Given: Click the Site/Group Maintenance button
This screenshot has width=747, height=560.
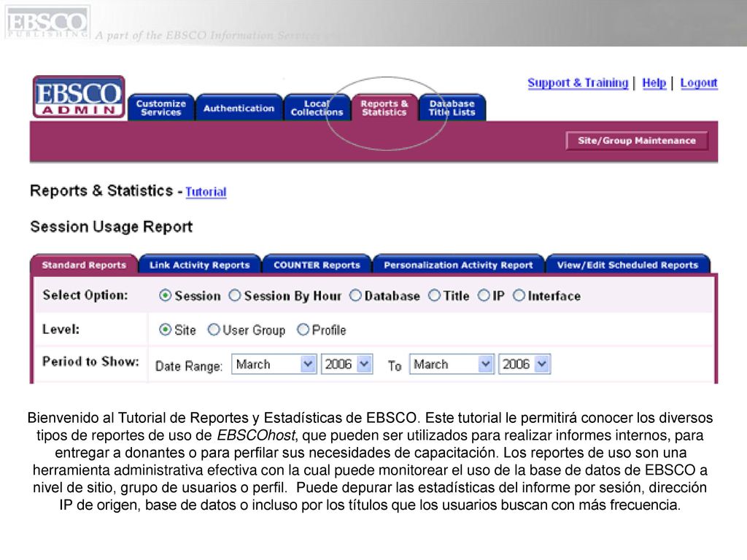Looking at the screenshot, I should pyautogui.click(x=636, y=141).
